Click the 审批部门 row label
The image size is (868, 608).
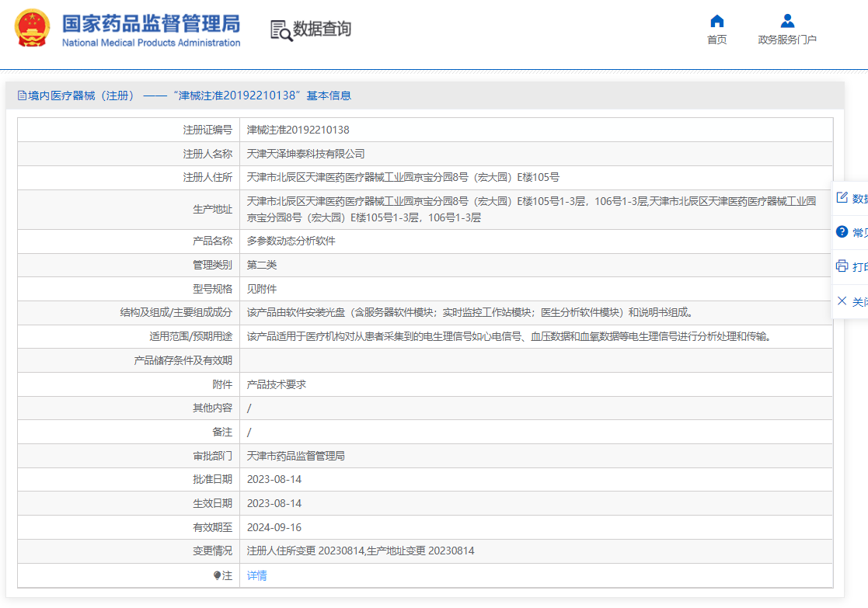coord(213,456)
